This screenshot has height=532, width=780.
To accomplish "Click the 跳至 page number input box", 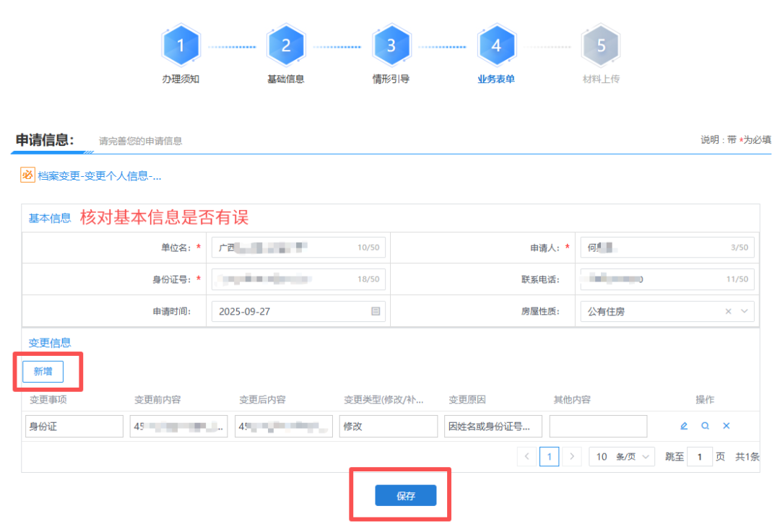I will [x=699, y=457].
